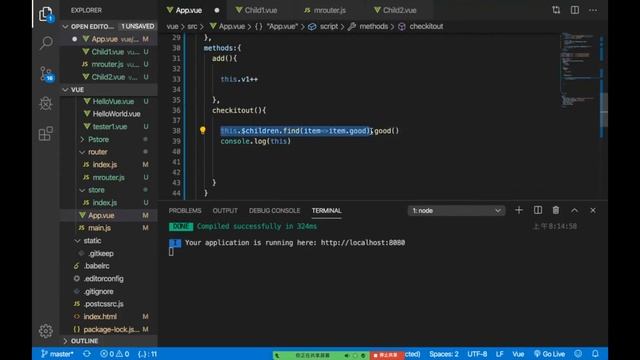
Task: Click the feedback smiley in status bar
Action: (x=578, y=354)
